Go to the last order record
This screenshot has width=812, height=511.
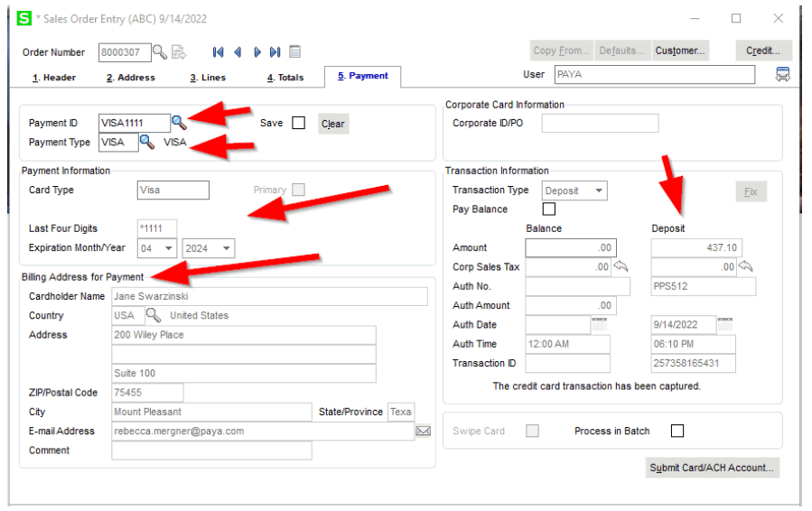point(275,51)
